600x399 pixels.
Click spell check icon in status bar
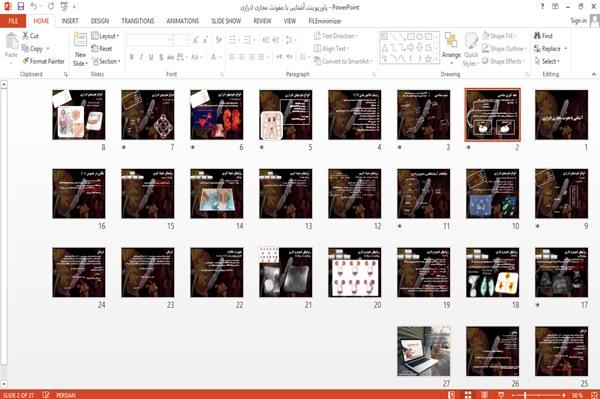(x=46, y=395)
